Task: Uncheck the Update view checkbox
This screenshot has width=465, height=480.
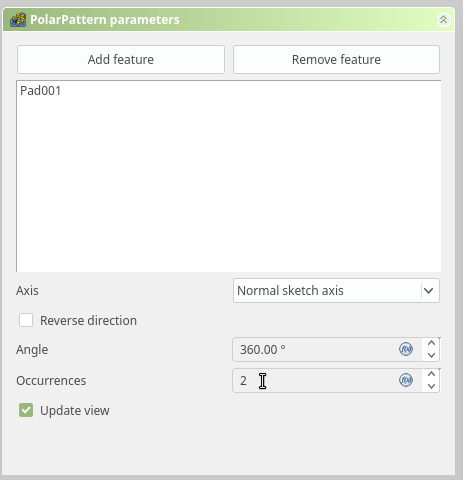Action: click(26, 410)
